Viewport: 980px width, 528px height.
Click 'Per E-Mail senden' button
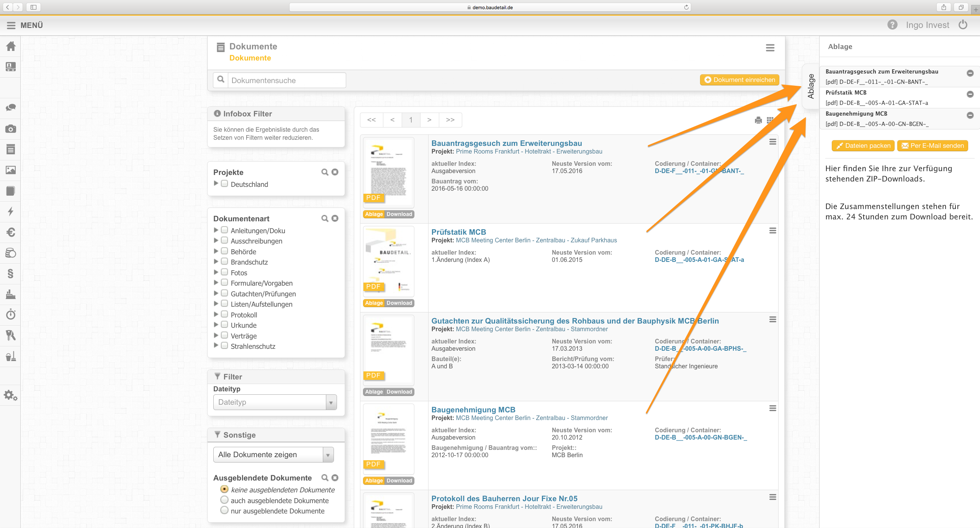click(932, 146)
